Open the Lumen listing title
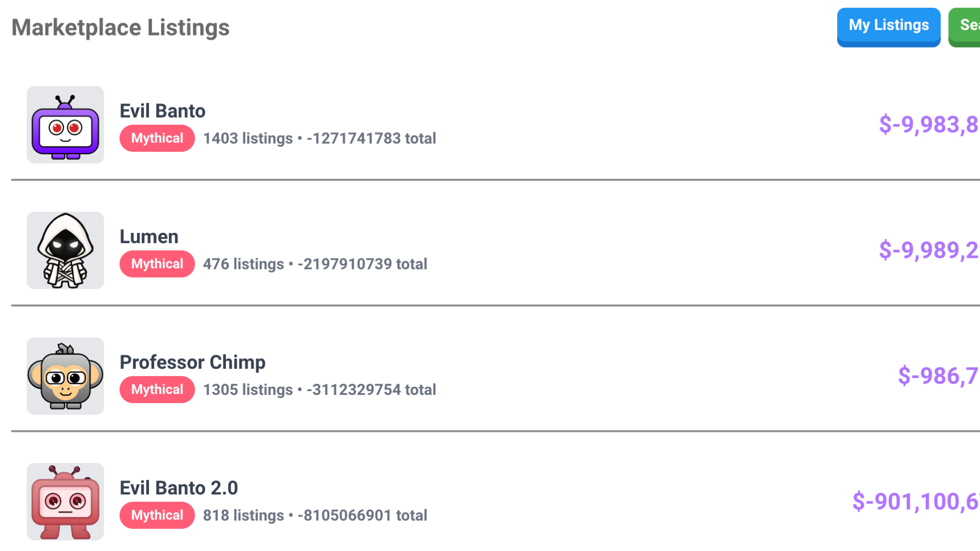The height and width of the screenshot is (551, 980). pyautogui.click(x=149, y=236)
